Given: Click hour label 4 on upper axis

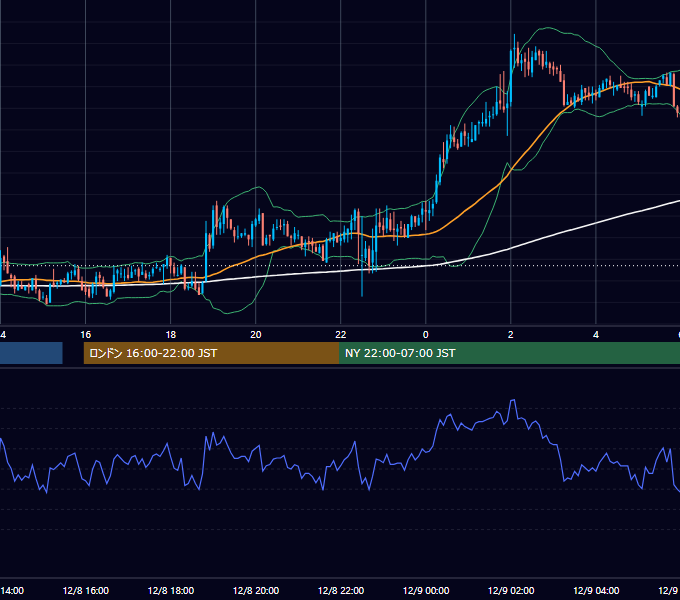Looking at the screenshot, I should 596,335.
